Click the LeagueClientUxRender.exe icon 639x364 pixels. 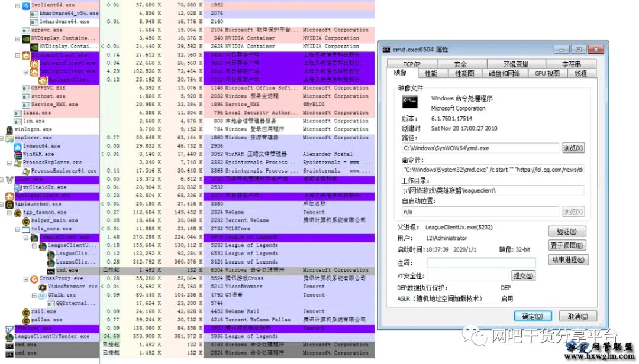(x=9, y=337)
